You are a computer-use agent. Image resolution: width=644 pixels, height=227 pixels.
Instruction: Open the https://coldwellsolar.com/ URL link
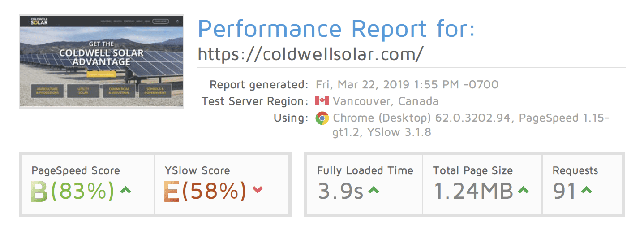pos(310,54)
